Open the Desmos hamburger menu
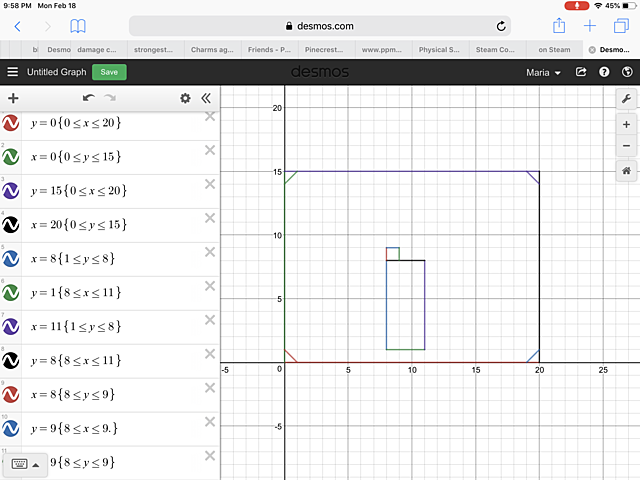Viewport: 640px width, 480px height. point(13,72)
